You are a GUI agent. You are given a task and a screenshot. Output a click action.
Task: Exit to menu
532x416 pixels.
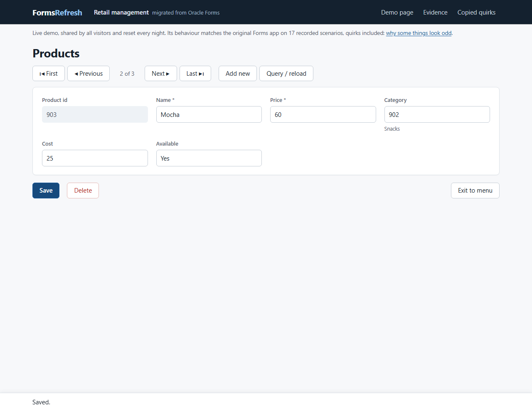tap(475, 191)
